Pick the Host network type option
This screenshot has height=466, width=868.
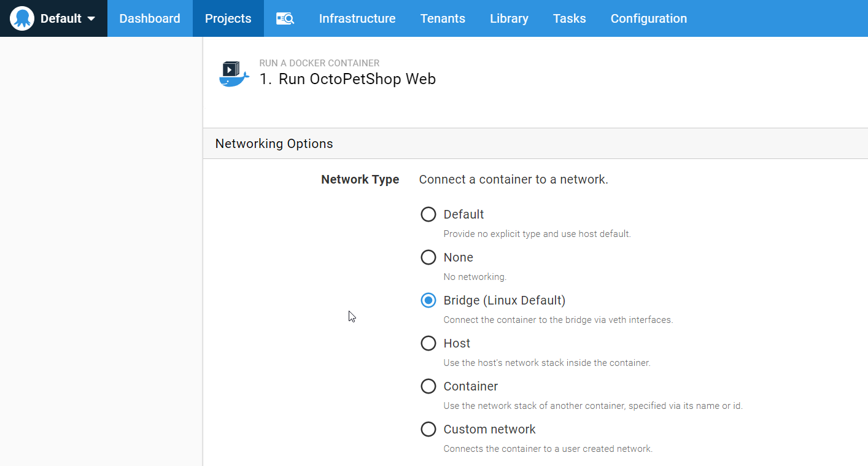click(x=428, y=343)
